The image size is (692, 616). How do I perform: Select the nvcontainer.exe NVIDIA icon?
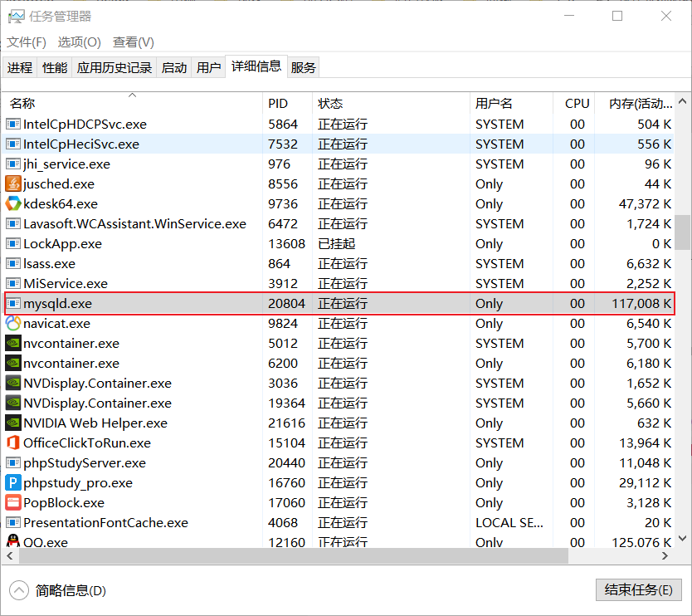pos(13,343)
